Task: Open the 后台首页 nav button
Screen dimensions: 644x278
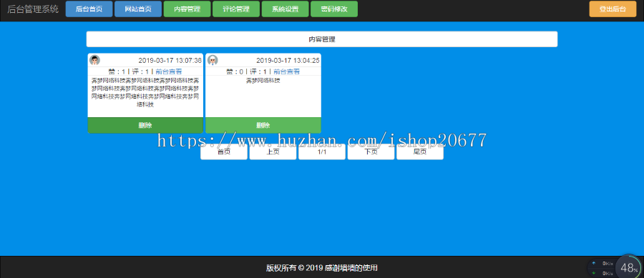Action: tap(89, 9)
